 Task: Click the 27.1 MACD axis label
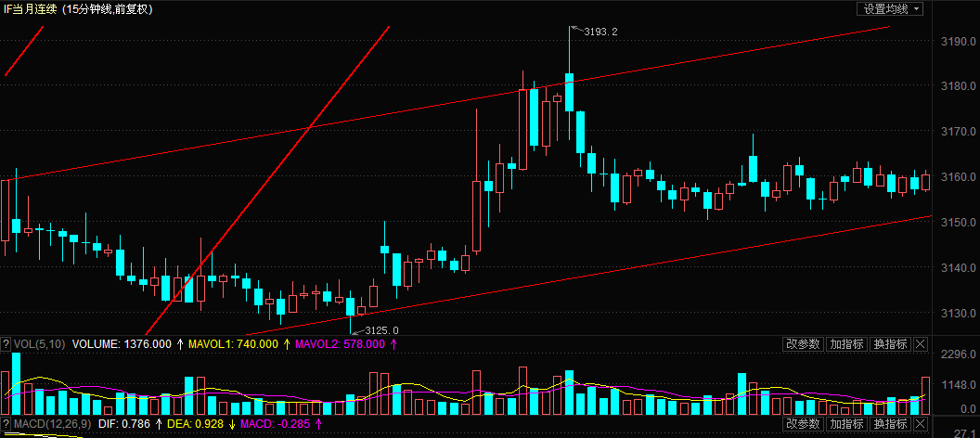click(x=966, y=433)
